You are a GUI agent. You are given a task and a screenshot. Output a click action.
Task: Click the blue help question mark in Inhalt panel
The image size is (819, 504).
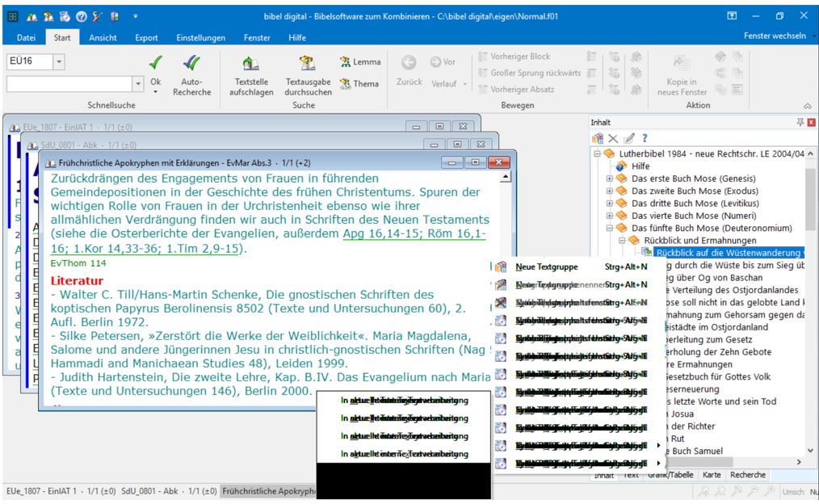[x=645, y=138]
